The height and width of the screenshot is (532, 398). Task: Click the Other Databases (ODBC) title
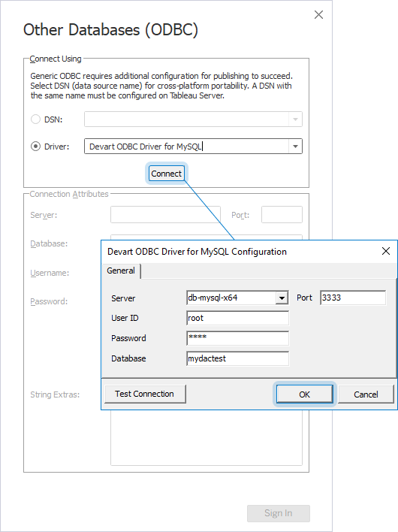pyautogui.click(x=110, y=30)
